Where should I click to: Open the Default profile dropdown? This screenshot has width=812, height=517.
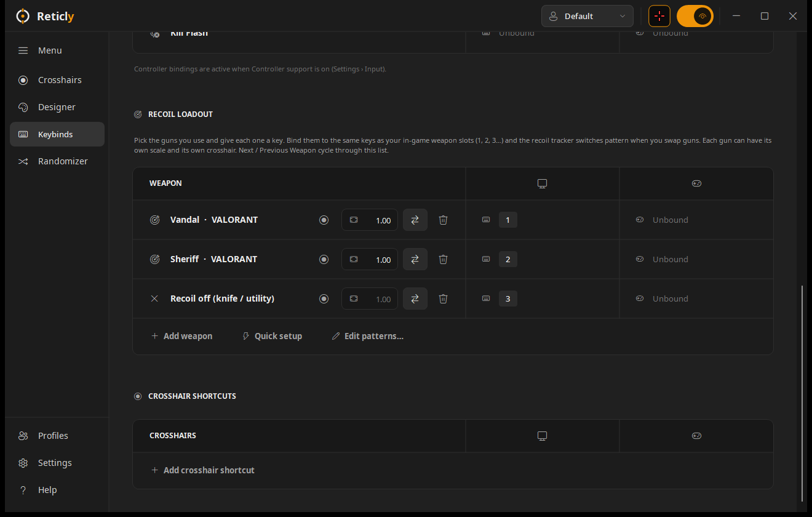click(587, 16)
